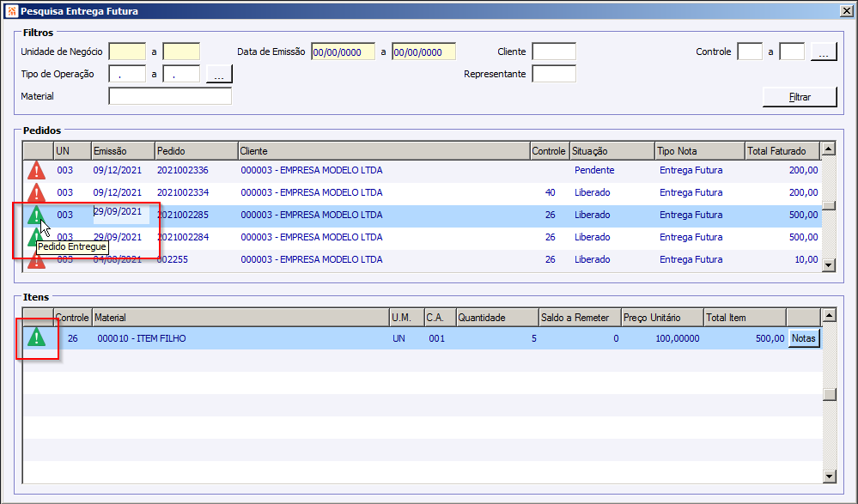858x504 pixels.
Task: Click Itens scrollbar thumb
Action: click(x=829, y=394)
